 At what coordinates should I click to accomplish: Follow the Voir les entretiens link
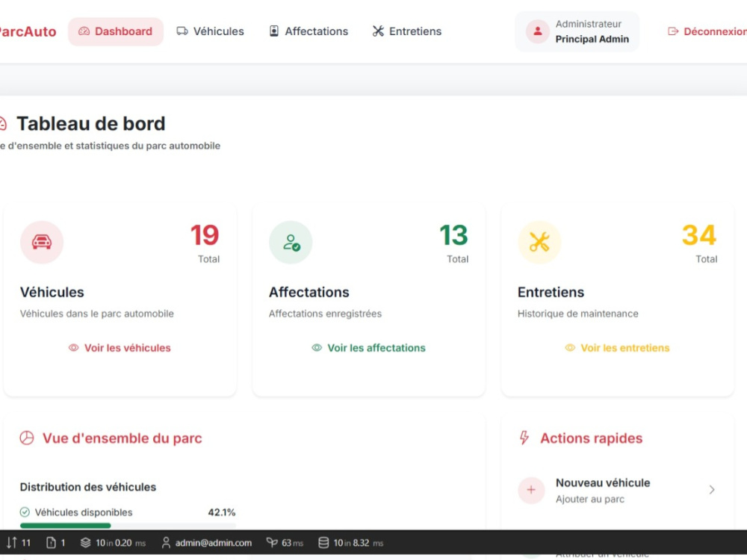tap(618, 348)
